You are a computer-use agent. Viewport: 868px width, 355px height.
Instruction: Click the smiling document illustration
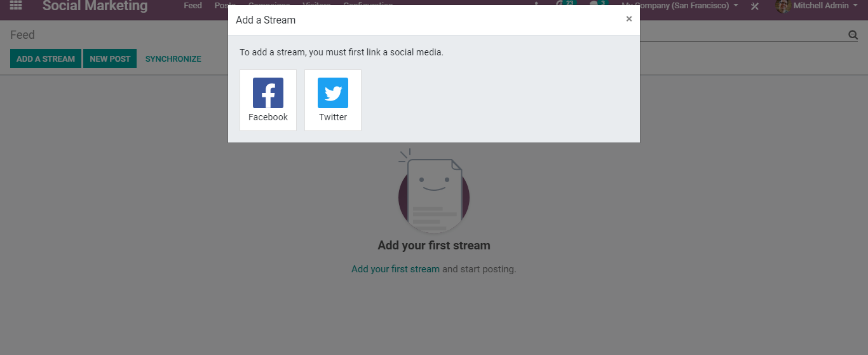click(x=434, y=191)
